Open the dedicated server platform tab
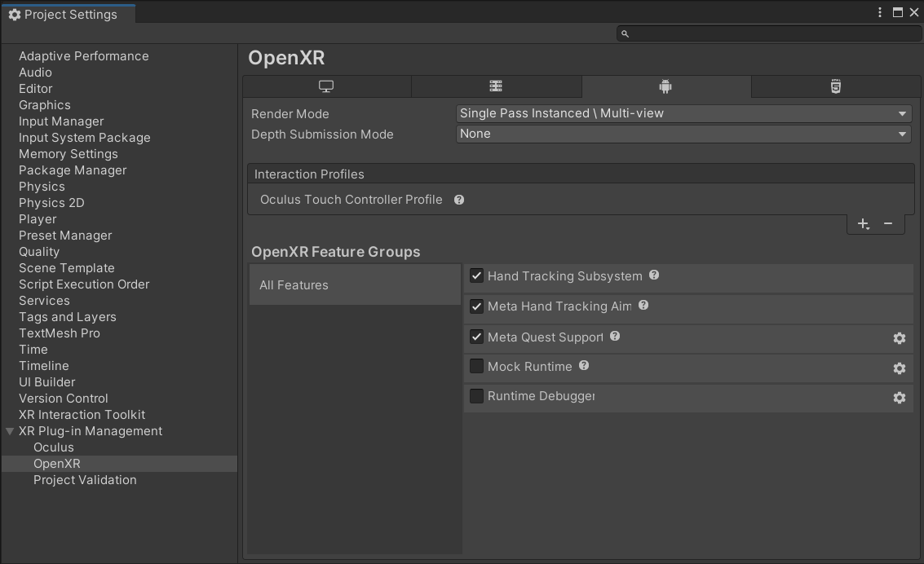Viewport: 924px width, 564px height. point(496,86)
